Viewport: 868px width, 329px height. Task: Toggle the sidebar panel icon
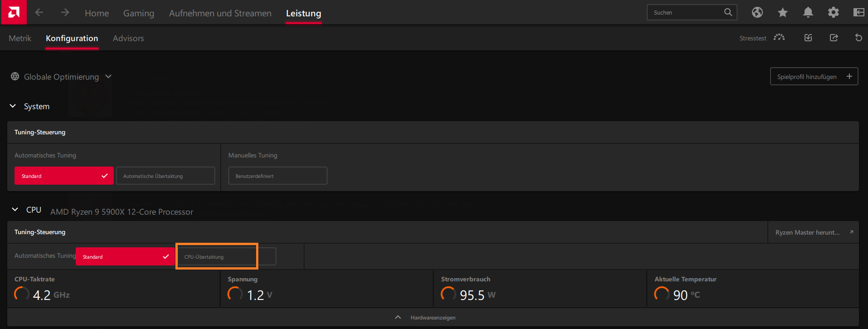point(859,12)
